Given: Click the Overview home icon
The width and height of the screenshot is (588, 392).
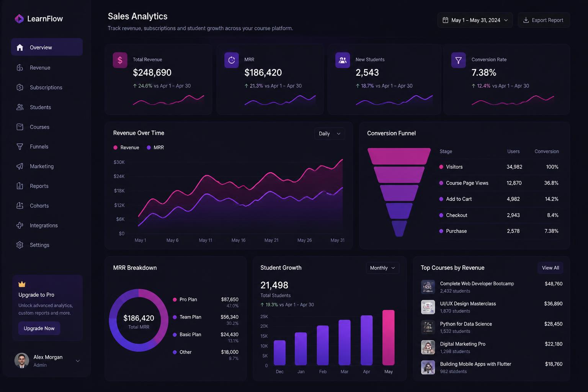Looking at the screenshot, I should [20, 47].
